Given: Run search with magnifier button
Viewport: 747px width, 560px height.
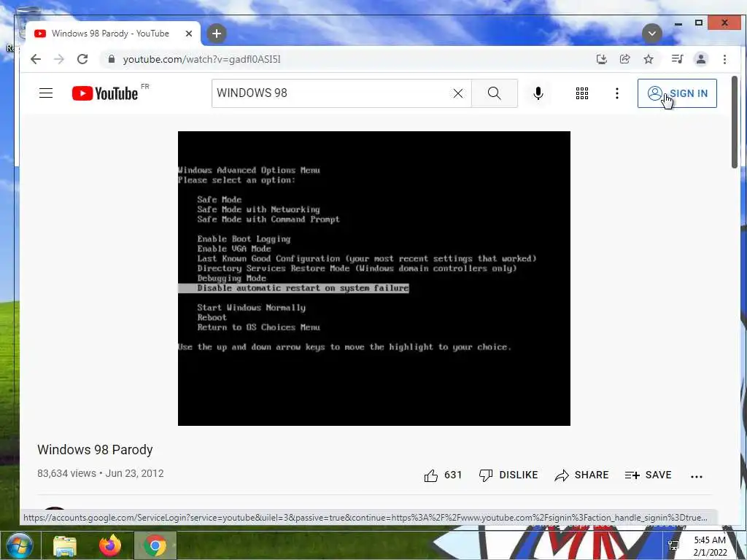Looking at the screenshot, I should (495, 93).
